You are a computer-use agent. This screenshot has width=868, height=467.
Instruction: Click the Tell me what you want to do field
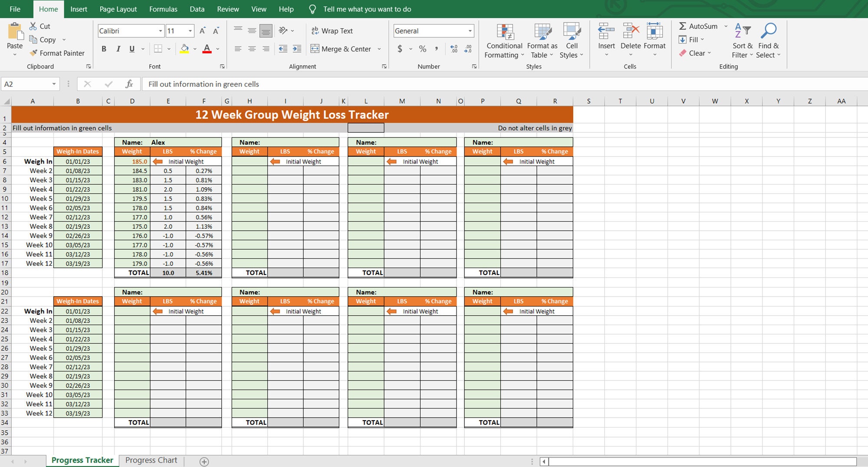[367, 9]
